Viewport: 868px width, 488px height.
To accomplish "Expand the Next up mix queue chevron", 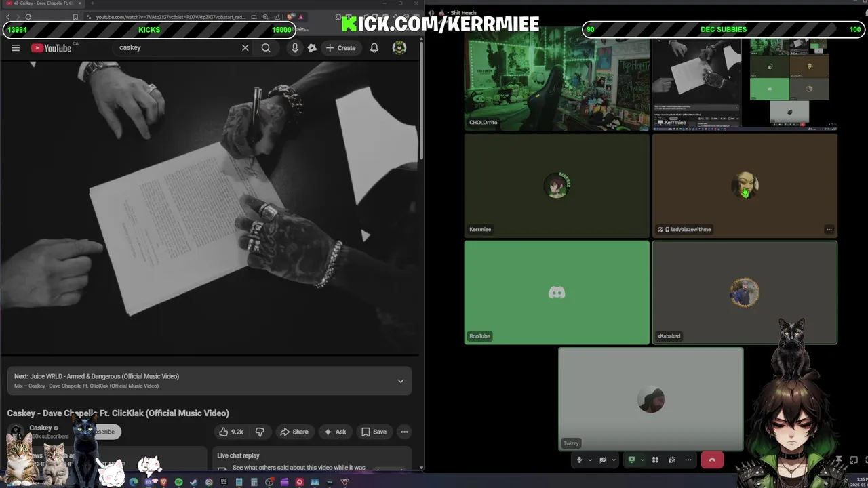I will pyautogui.click(x=401, y=381).
